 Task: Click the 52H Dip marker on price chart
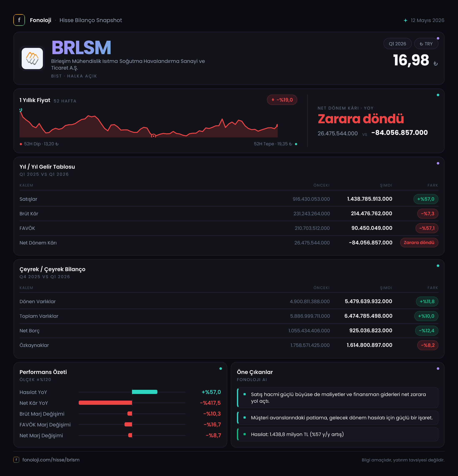coord(153,136)
